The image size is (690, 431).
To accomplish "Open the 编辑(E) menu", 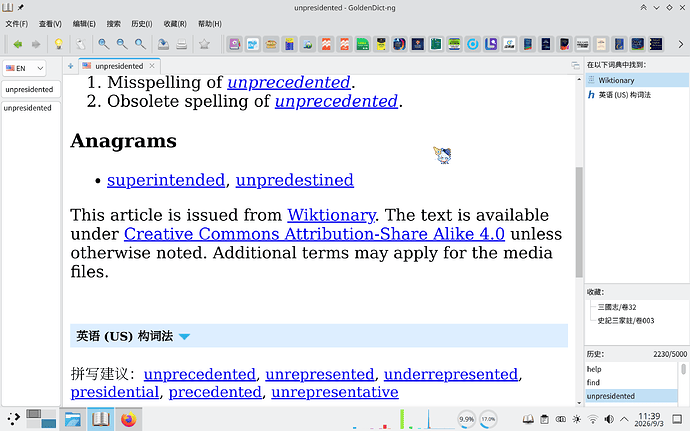I will tap(84, 24).
